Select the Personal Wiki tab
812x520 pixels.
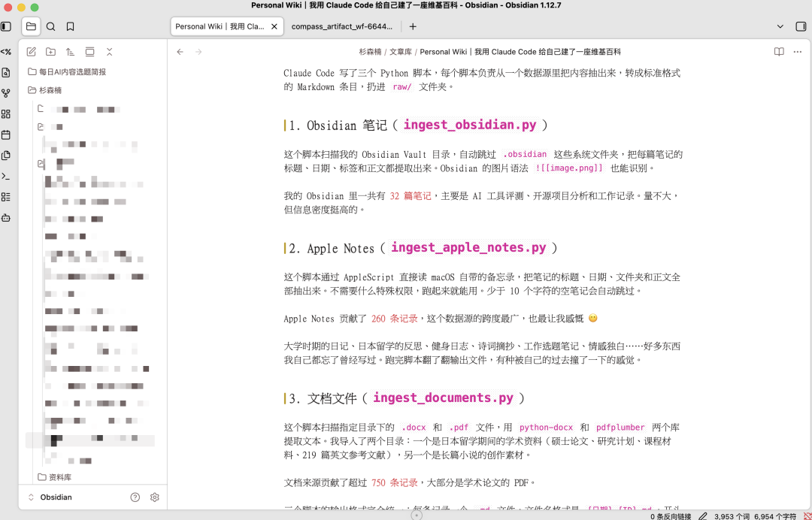pos(218,26)
